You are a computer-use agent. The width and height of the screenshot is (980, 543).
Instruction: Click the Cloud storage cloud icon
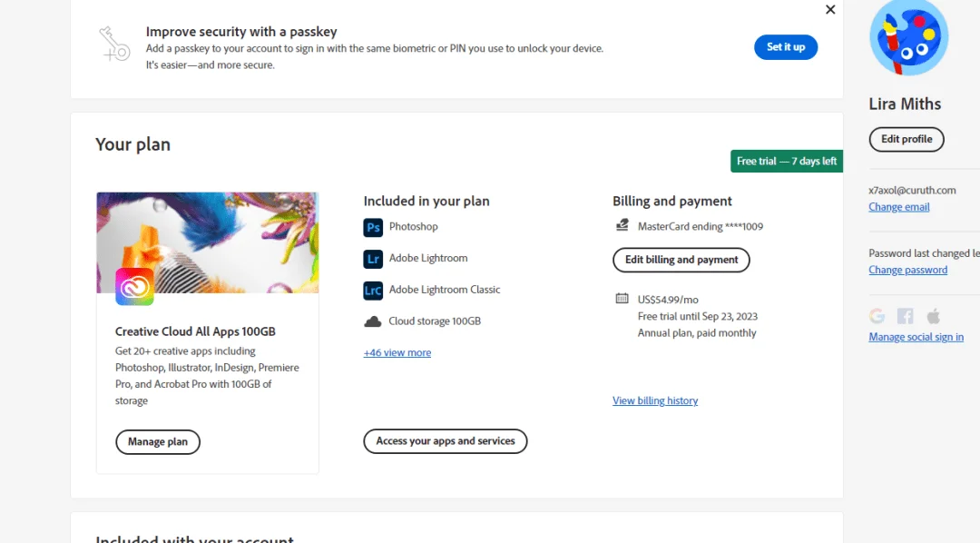373,321
